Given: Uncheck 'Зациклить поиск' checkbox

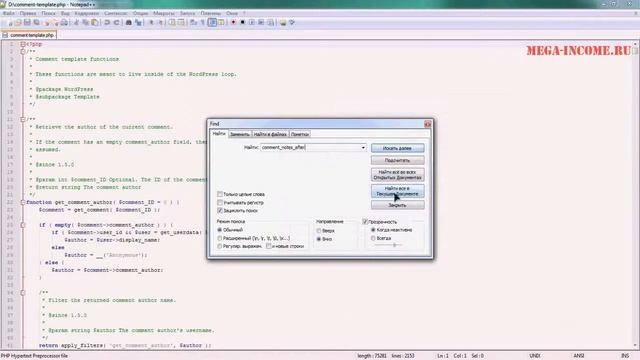Looking at the screenshot, I should click(220, 211).
